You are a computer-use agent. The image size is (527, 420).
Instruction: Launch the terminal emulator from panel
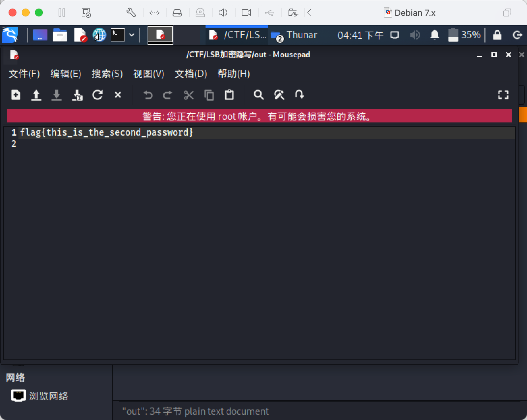pyautogui.click(x=118, y=35)
